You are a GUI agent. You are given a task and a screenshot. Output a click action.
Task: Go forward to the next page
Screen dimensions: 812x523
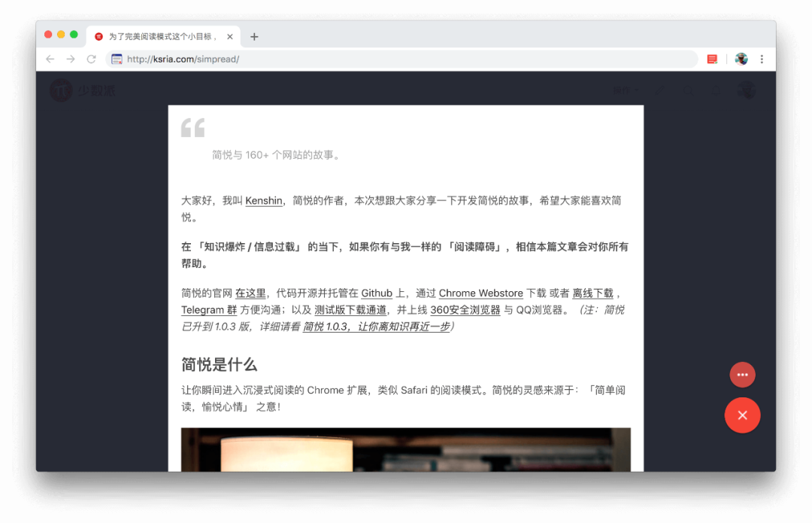pos(71,59)
